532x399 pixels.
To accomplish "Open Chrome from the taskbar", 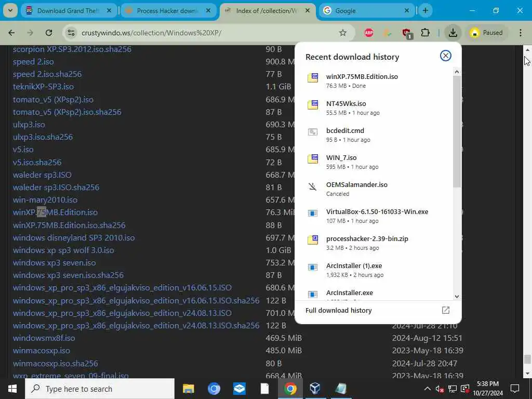I will point(290,389).
